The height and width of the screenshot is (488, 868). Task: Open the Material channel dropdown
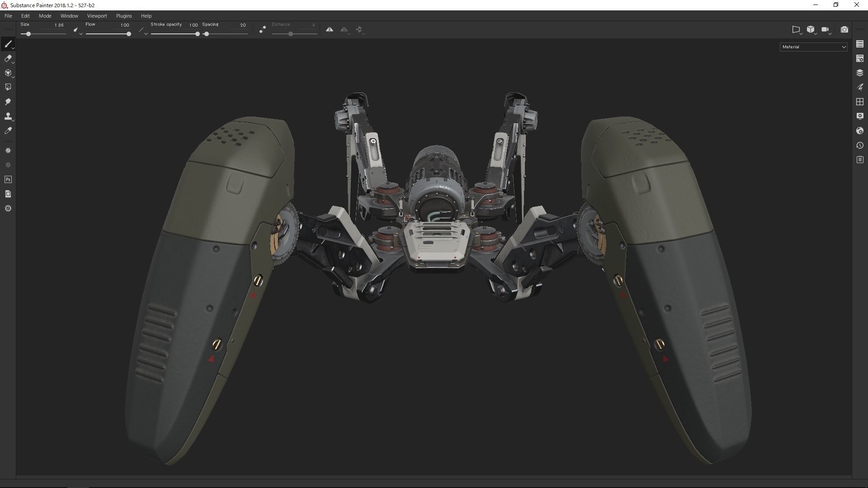(x=813, y=47)
